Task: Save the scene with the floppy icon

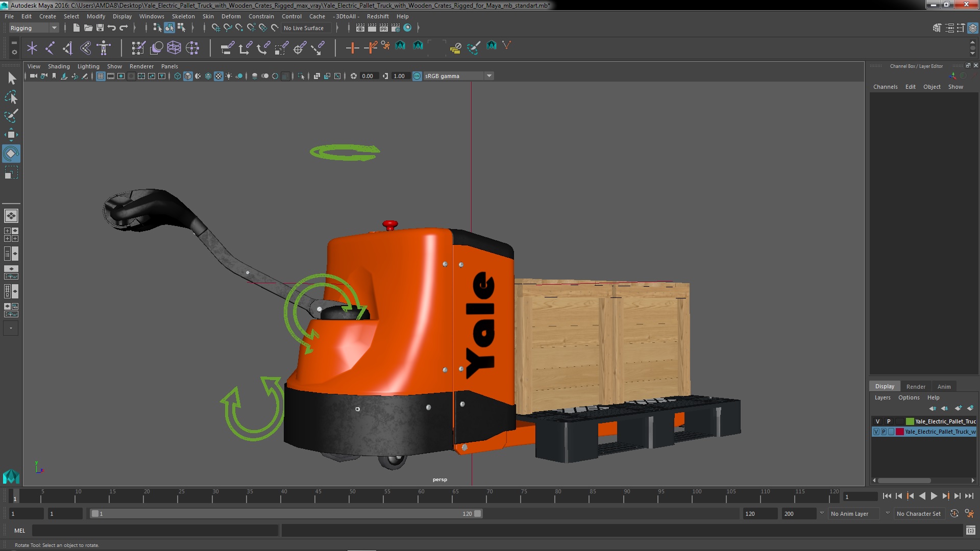Action: click(100, 28)
